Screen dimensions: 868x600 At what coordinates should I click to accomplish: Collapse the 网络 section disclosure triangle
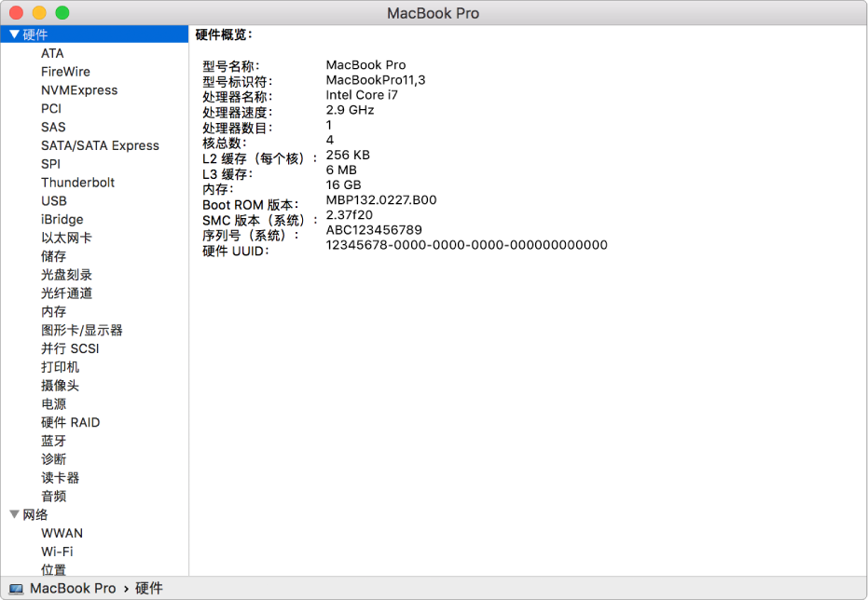(x=14, y=513)
